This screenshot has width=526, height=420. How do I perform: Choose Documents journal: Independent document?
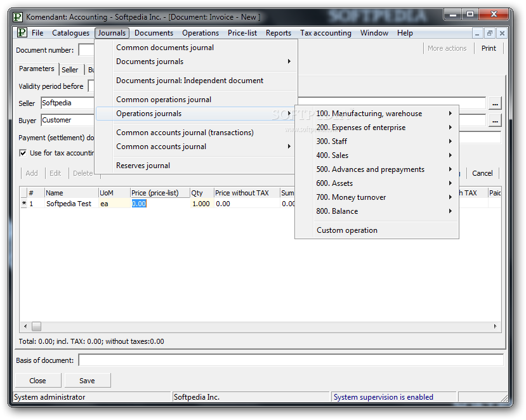pos(196,81)
